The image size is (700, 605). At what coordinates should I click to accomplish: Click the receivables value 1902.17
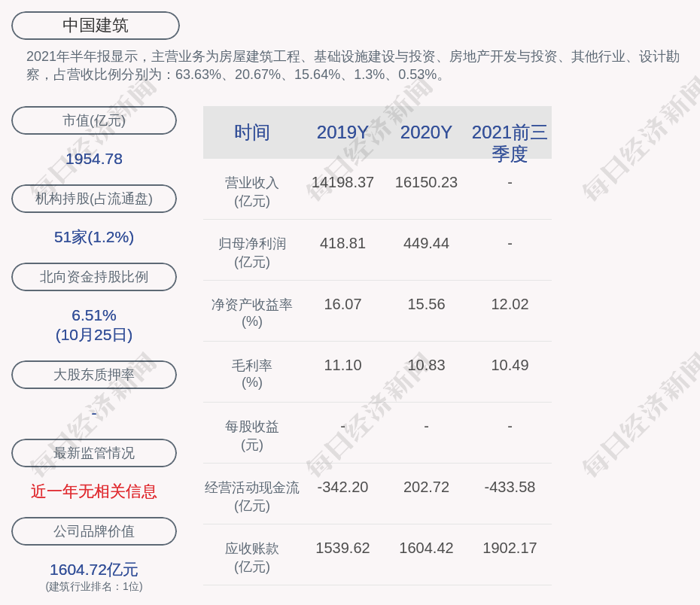tap(510, 548)
